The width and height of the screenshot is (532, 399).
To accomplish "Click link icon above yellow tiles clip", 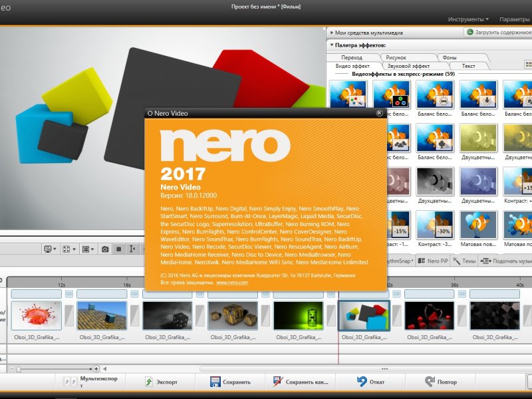I will click(x=134, y=293).
